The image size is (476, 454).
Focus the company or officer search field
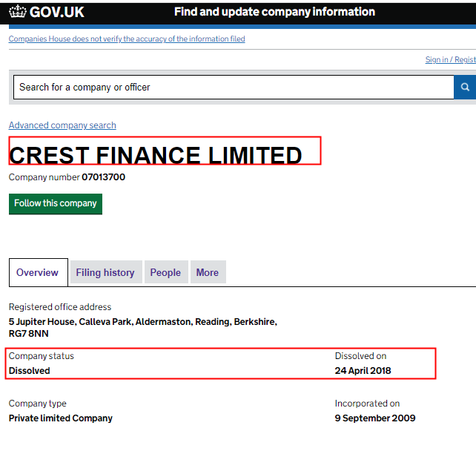(234, 88)
